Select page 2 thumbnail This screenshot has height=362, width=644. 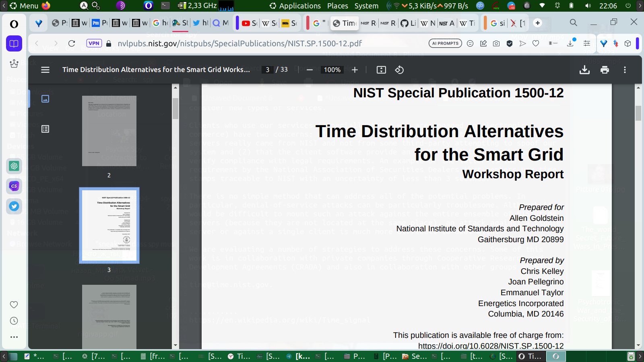coord(109,131)
